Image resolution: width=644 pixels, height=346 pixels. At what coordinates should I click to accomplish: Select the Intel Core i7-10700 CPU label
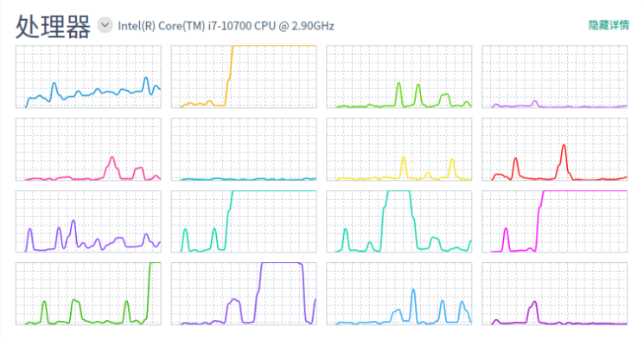226,26
